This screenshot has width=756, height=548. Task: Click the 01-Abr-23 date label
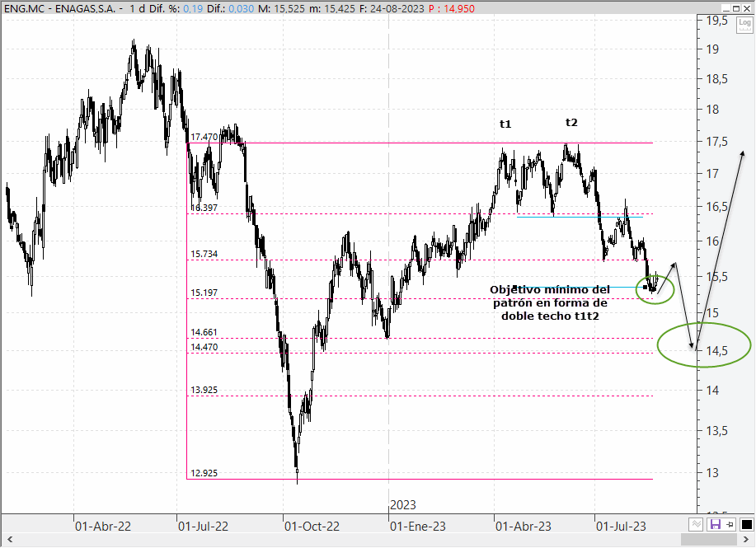click(524, 527)
